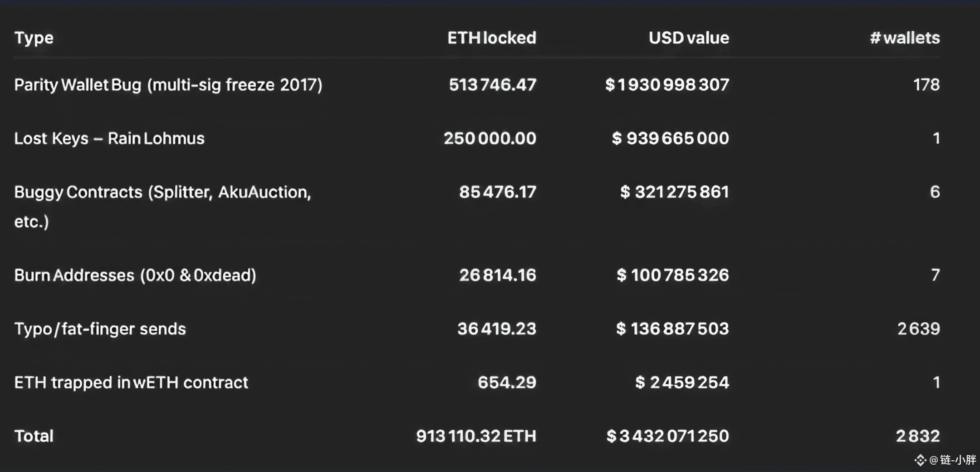Viewport: 980px width, 472px height.
Task: Click the "Type" column header
Action: click(34, 38)
